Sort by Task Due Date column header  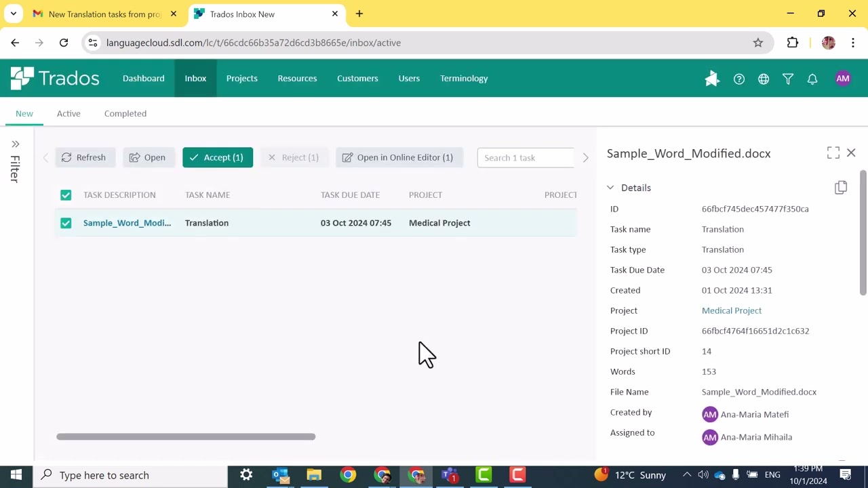(350, 195)
